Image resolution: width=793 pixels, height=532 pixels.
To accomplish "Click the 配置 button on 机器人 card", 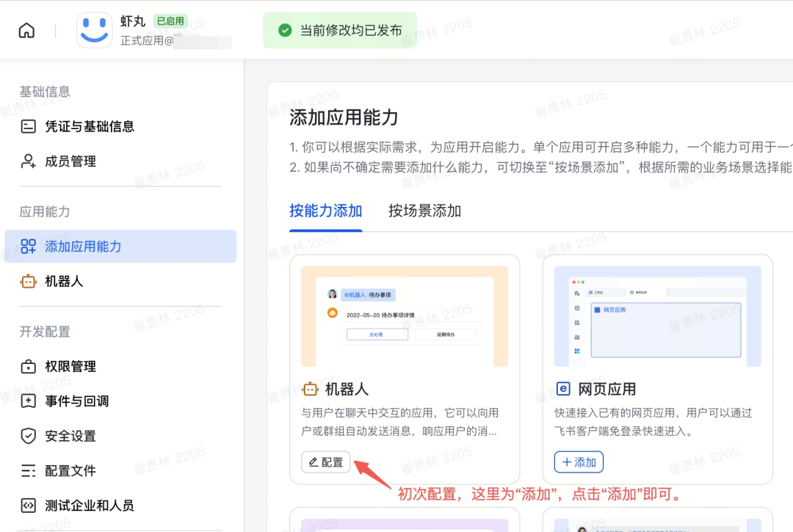I will pyautogui.click(x=325, y=462).
